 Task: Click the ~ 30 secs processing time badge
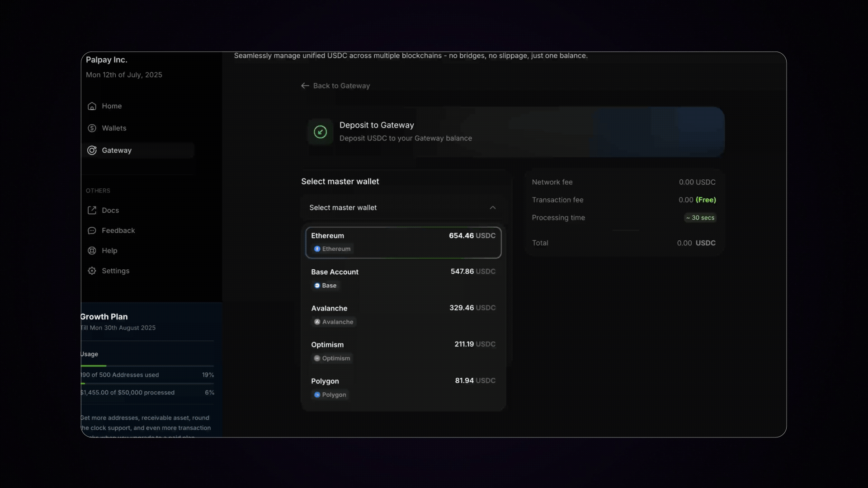click(700, 218)
